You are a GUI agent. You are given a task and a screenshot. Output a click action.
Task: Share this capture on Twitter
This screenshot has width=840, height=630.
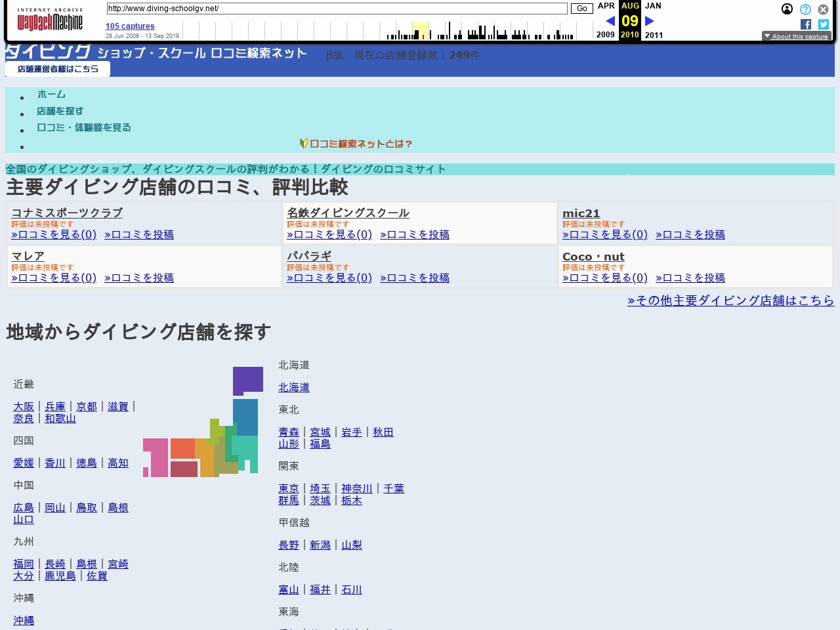823,24
